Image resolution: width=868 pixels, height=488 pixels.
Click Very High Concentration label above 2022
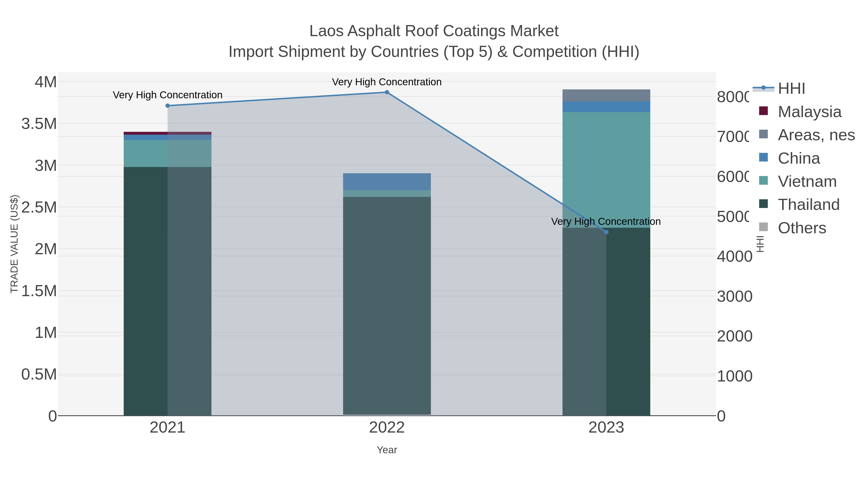pos(387,82)
